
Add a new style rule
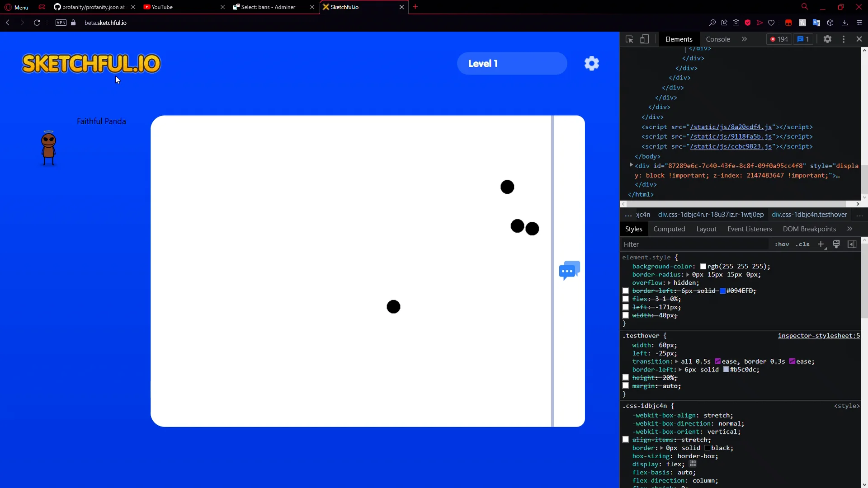[821, 244]
